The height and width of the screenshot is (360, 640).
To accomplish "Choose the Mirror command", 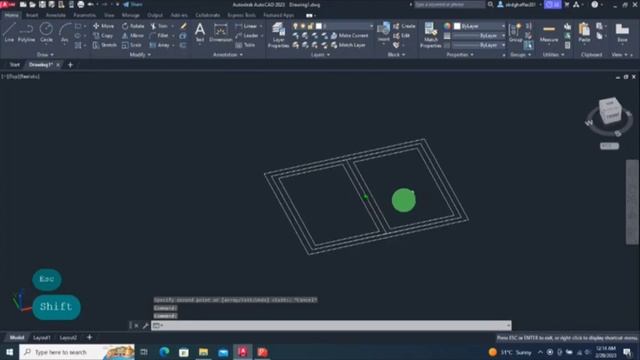I will click(x=133, y=36).
